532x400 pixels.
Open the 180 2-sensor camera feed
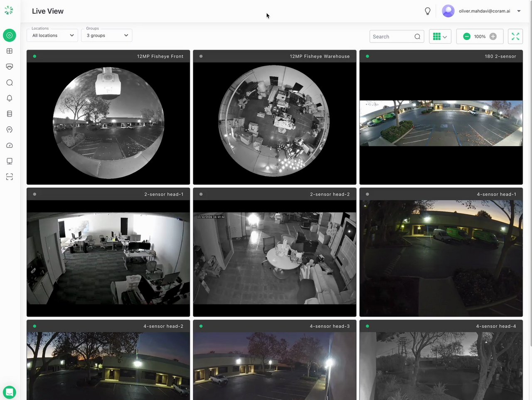pyautogui.click(x=441, y=123)
